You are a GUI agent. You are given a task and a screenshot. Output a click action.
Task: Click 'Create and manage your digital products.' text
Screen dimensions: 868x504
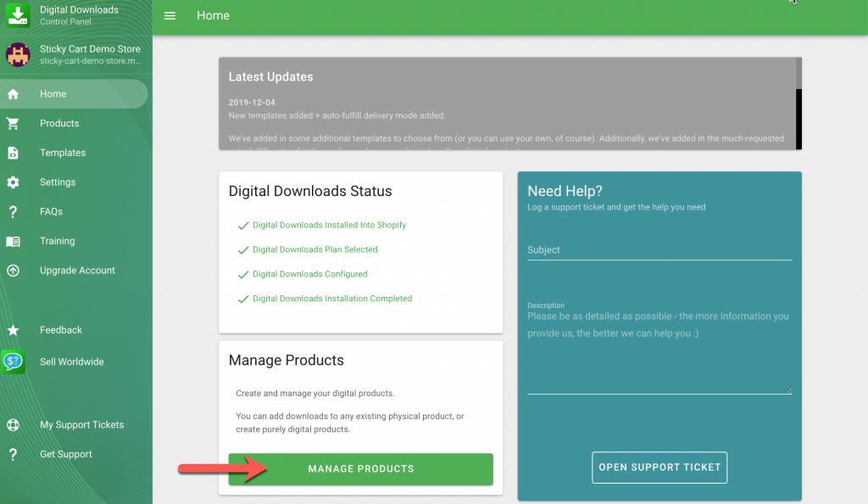(315, 393)
